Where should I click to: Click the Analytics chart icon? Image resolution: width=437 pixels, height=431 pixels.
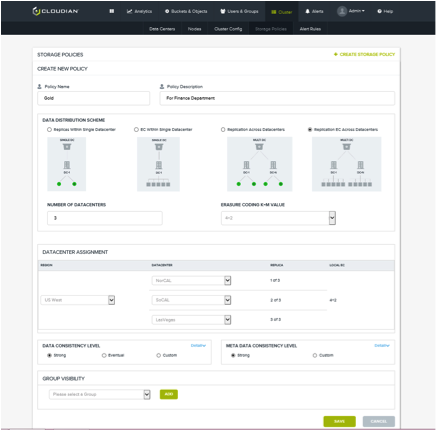[x=129, y=11]
